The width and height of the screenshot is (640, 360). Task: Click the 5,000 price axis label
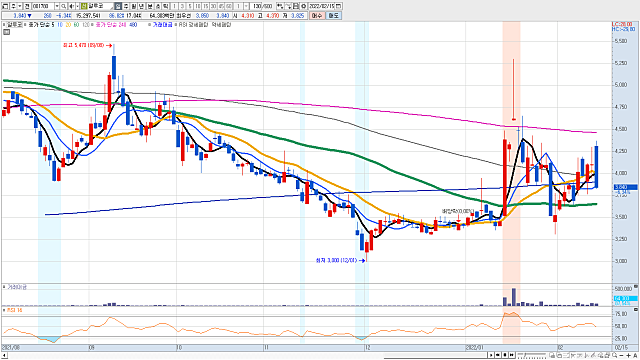coord(620,85)
